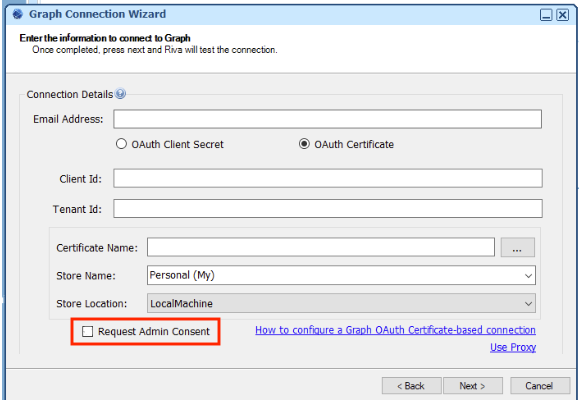This screenshot has height=401, width=579.
Task: Minimize the Graph Connection Wizard window
Action: [x=546, y=15]
